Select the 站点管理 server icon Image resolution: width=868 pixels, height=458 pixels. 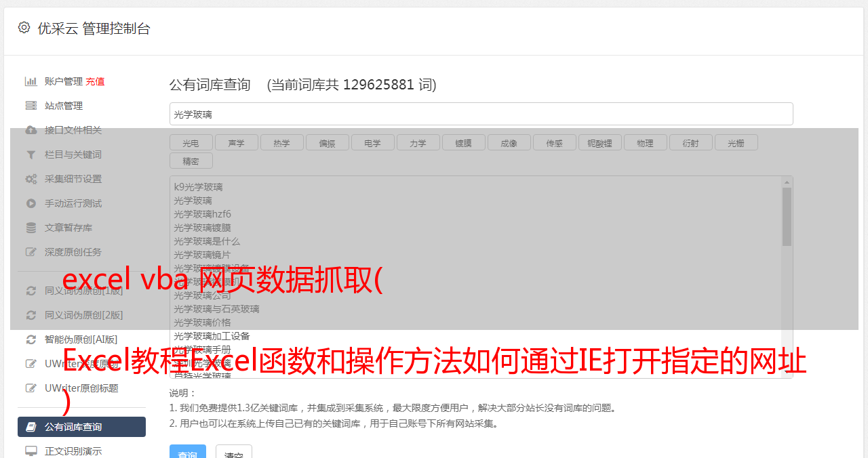tap(31, 106)
